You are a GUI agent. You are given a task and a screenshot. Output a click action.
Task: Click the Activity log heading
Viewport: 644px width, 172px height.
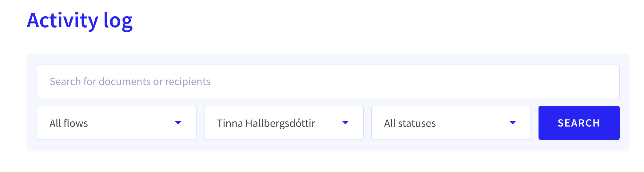(x=80, y=21)
